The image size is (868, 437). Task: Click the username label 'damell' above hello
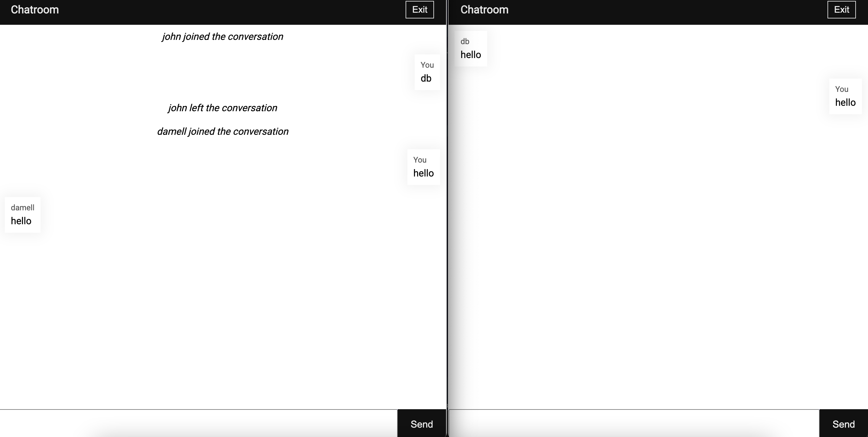pyautogui.click(x=22, y=208)
